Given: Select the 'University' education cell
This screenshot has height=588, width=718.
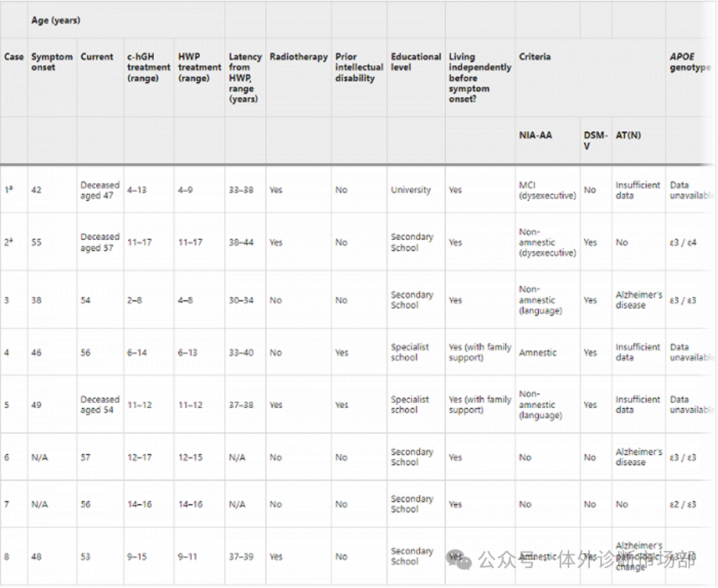Looking at the screenshot, I should (x=411, y=190).
